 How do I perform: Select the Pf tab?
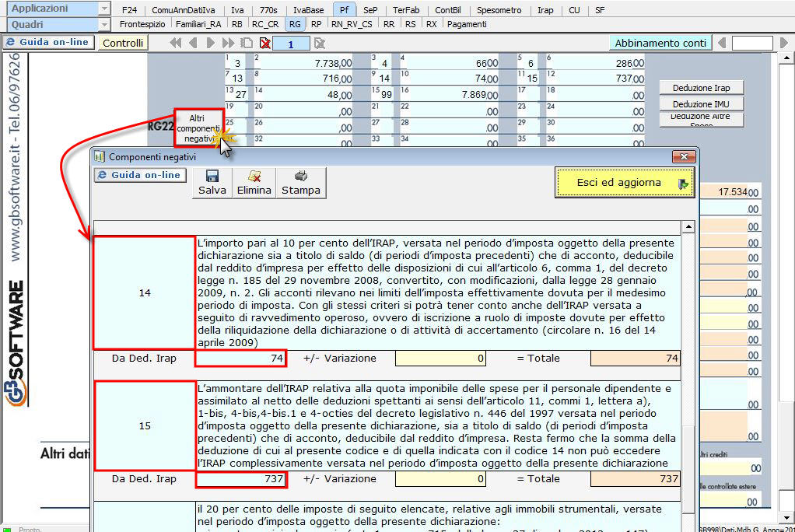[x=345, y=9]
